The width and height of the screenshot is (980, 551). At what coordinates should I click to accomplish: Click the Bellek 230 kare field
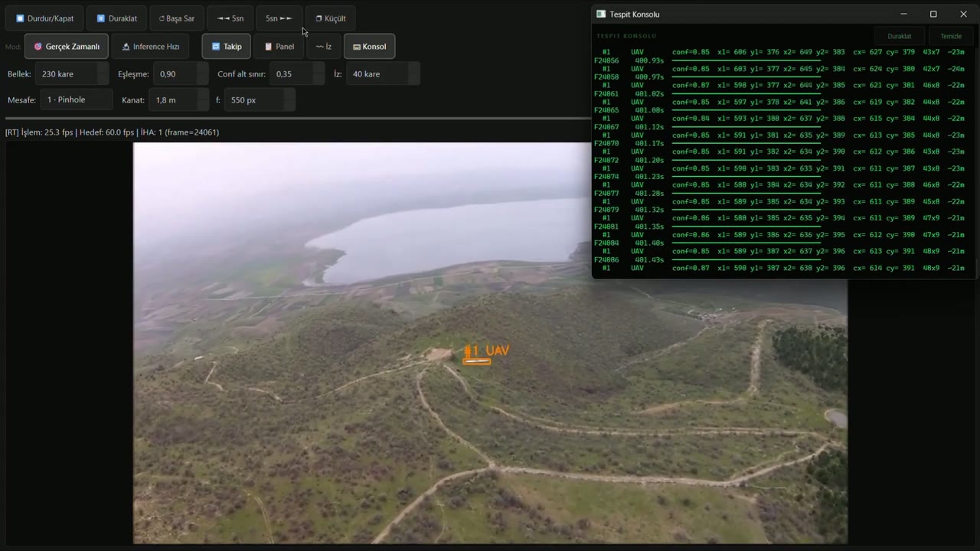[x=72, y=74]
